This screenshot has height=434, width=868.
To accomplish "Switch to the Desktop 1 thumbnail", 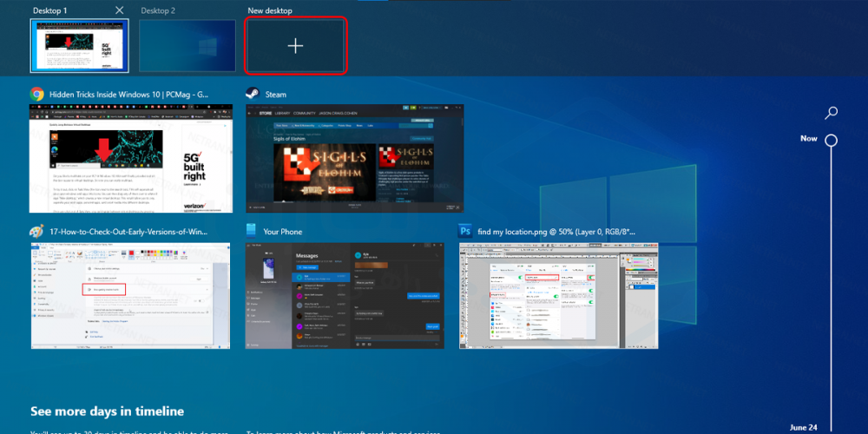I will [79, 47].
